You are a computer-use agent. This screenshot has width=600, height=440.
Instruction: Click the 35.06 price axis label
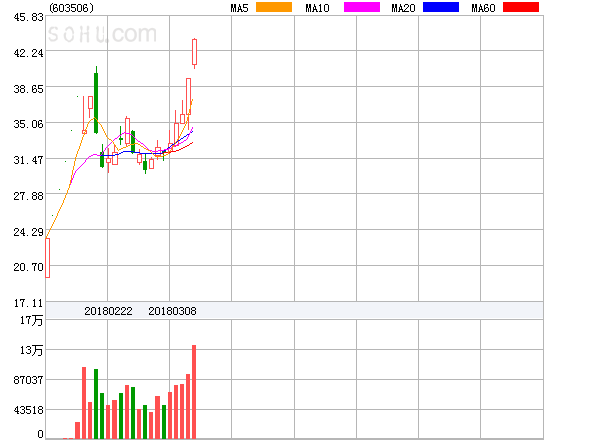[x=29, y=124]
